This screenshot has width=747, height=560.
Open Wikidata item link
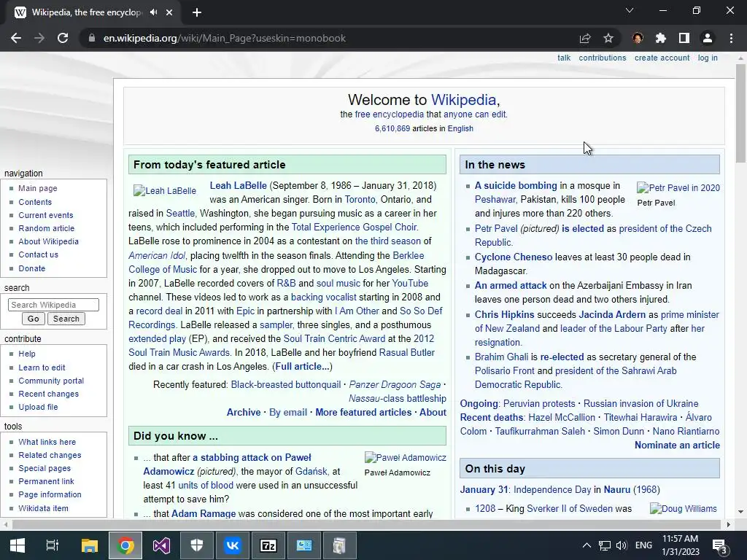point(43,508)
